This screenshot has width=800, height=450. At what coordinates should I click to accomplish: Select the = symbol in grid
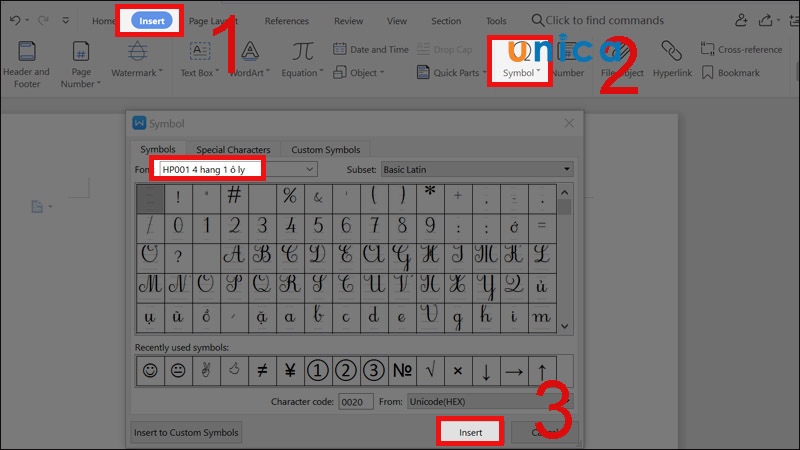pyautogui.click(x=542, y=228)
